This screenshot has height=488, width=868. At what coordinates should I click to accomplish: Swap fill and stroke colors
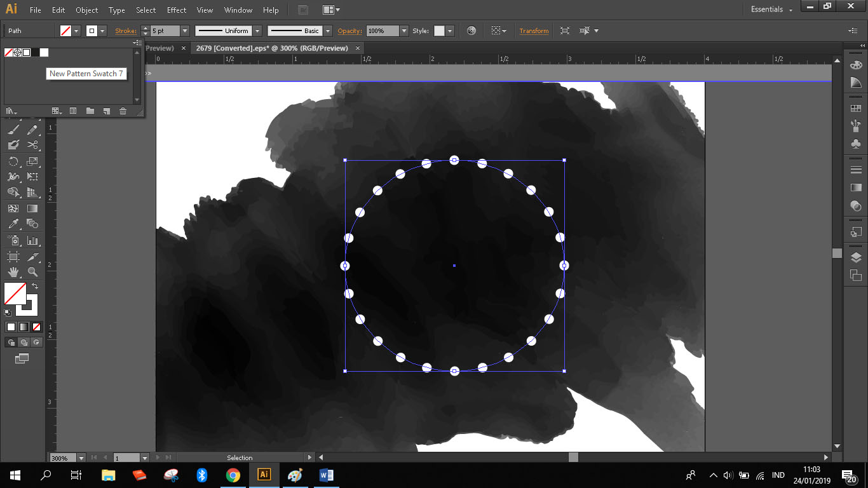pos(35,287)
